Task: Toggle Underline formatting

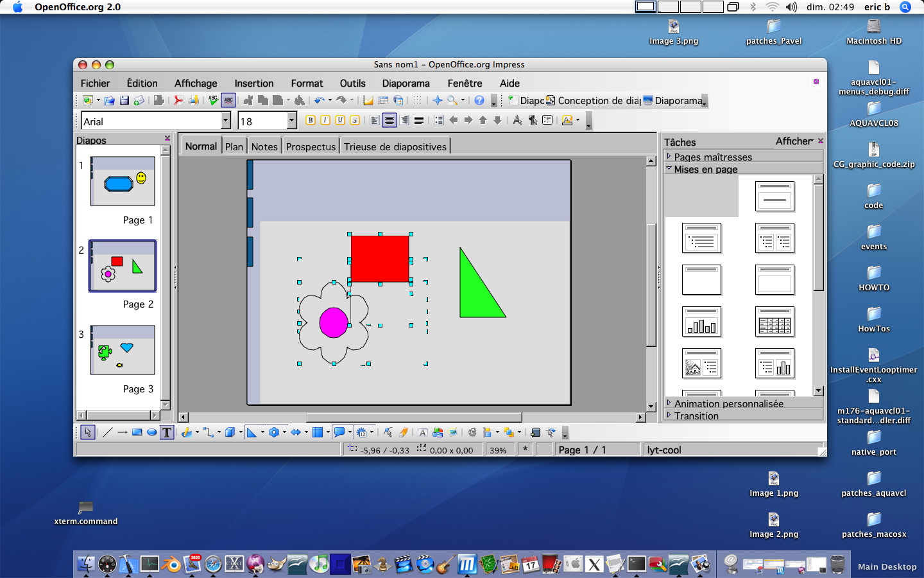Action: (340, 120)
